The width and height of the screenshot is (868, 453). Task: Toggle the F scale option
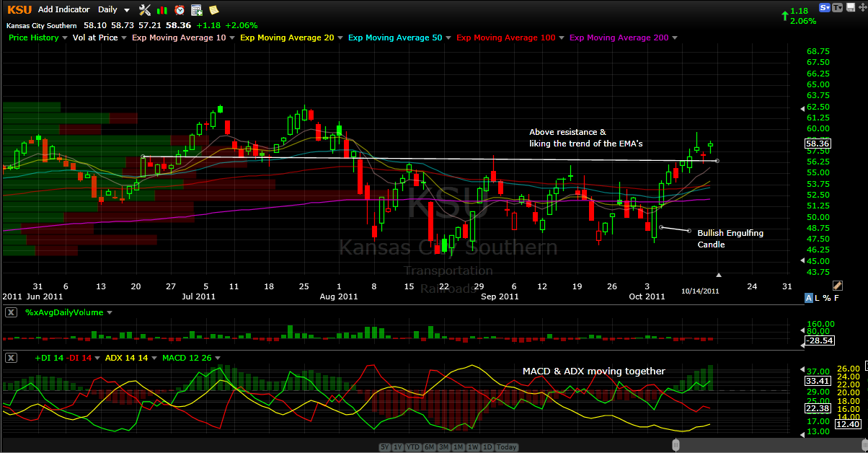pyautogui.click(x=836, y=298)
